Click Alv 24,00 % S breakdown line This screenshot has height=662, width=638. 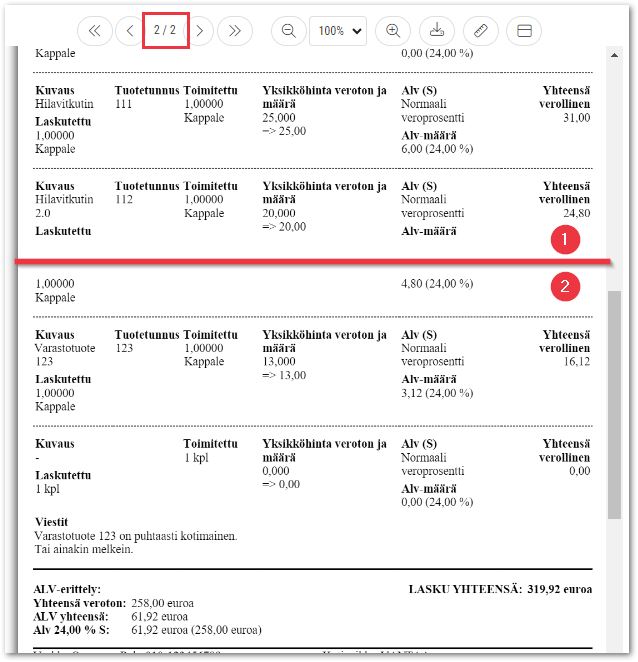click(x=148, y=630)
